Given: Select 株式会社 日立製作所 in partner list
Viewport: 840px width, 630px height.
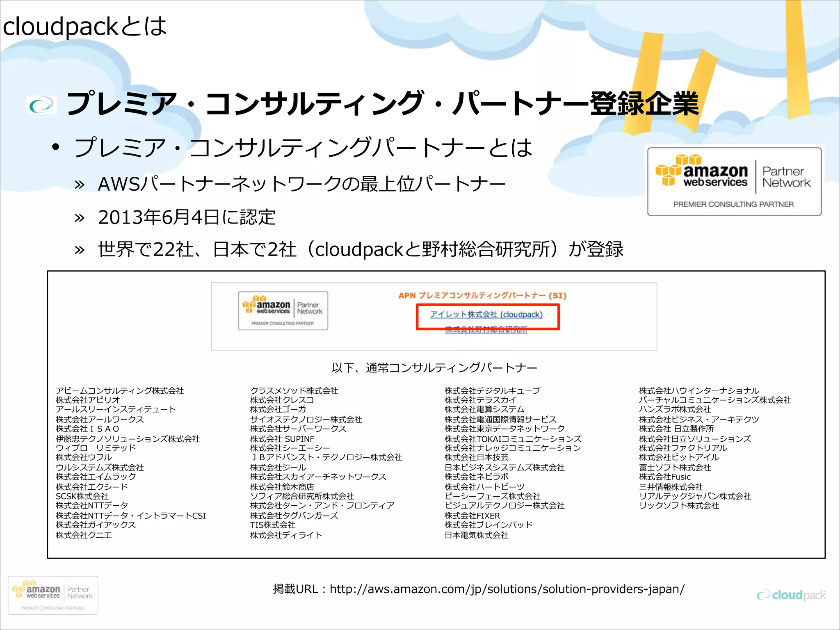Looking at the screenshot, I should point(676,429).
